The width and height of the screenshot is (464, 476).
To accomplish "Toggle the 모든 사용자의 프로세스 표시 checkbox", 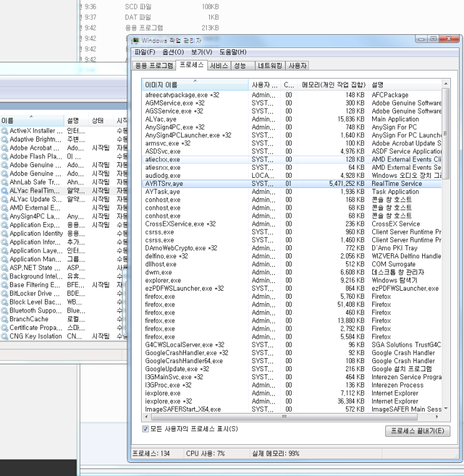I will pyautogui.click(x=146, y=429).
